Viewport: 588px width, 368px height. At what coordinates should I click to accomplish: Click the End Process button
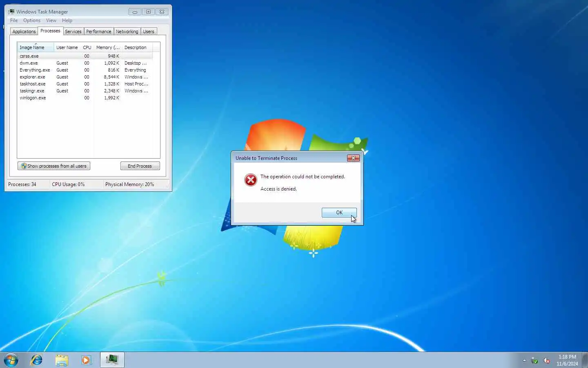(x=140, y=166)
